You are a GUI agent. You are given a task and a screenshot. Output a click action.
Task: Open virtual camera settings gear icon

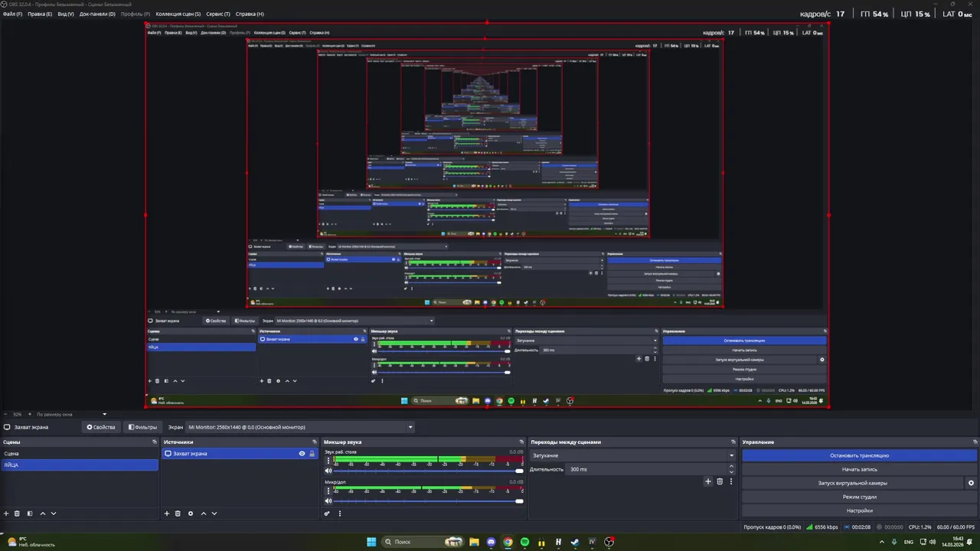point(971,483)
